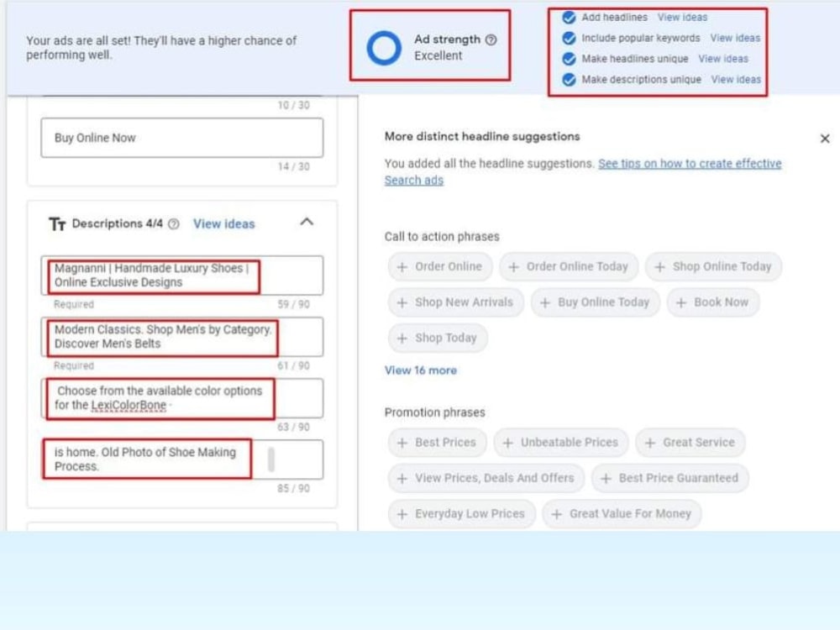This screenshot has height=630, width=840.
Task: Click the Promotion phrases heading
Action: click(435, 412)
